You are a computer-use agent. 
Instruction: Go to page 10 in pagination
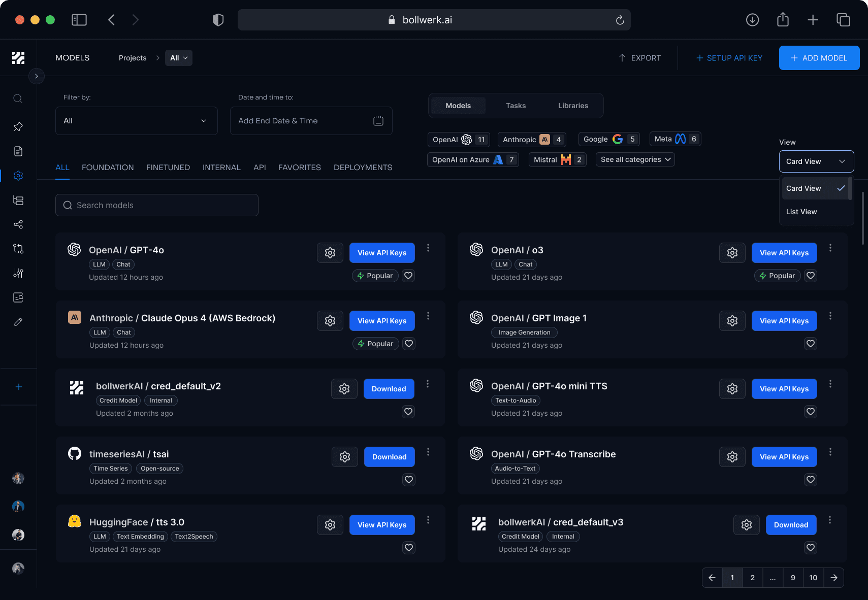point(813,578)
